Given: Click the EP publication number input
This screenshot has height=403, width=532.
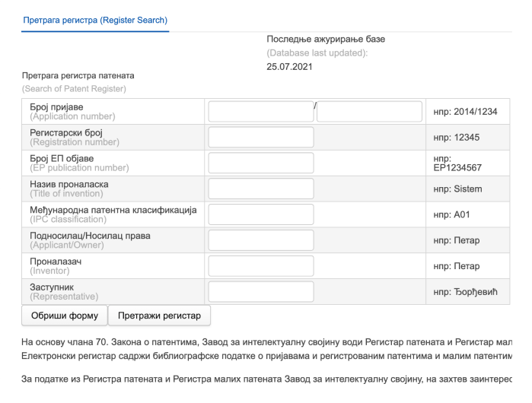Looking at the screenshot, I should (x=260, y=163).
